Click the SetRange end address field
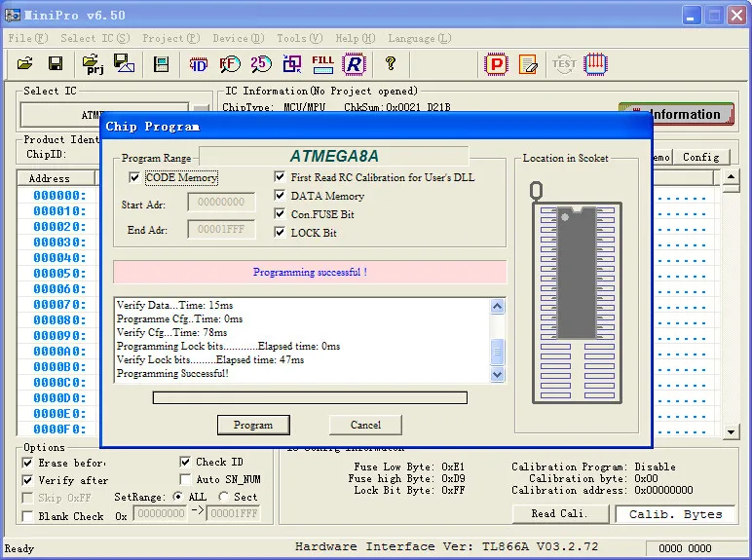The image size is (752, 560). coord(234,513)
